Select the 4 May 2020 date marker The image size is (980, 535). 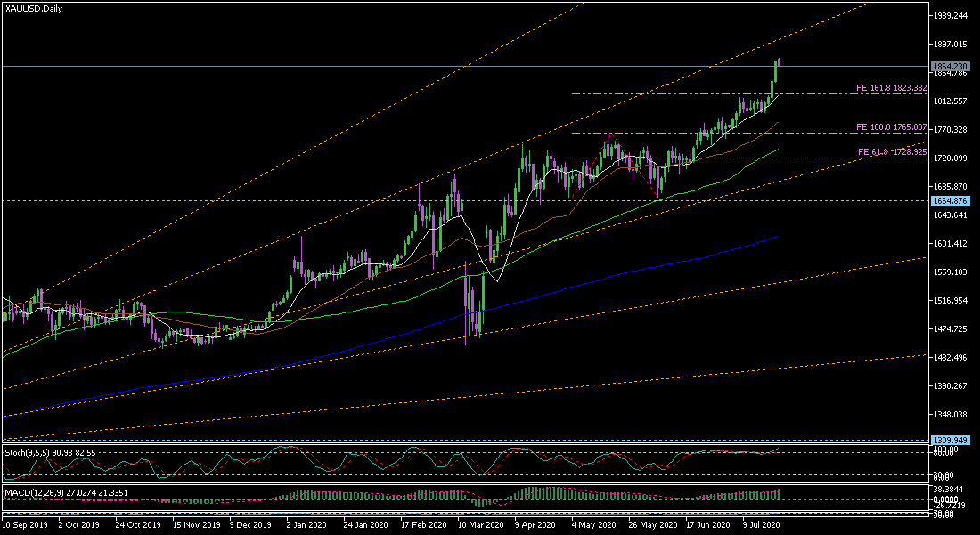pos(593,525)
